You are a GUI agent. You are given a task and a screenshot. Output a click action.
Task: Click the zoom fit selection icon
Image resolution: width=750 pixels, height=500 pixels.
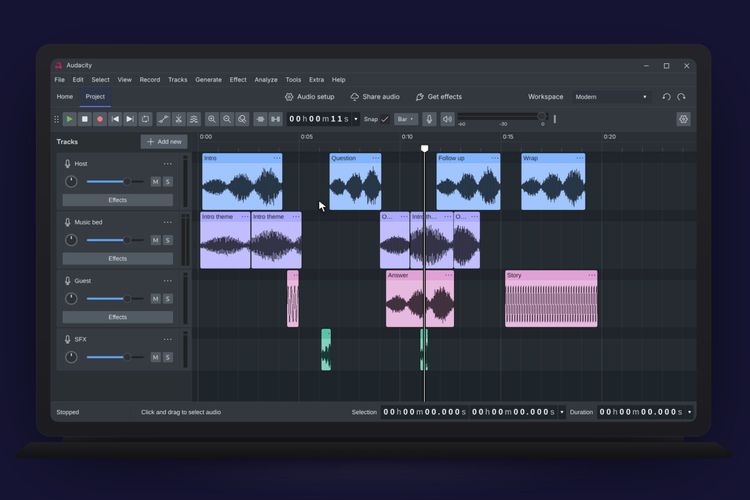243,119
